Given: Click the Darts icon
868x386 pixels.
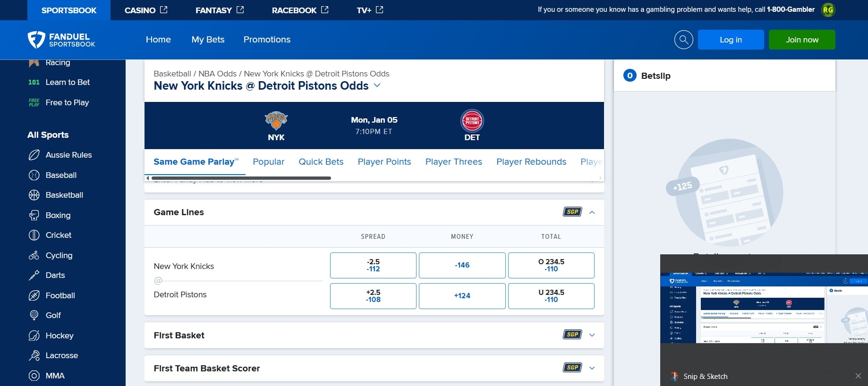Looking at the screenshot, I should (34, 275).
